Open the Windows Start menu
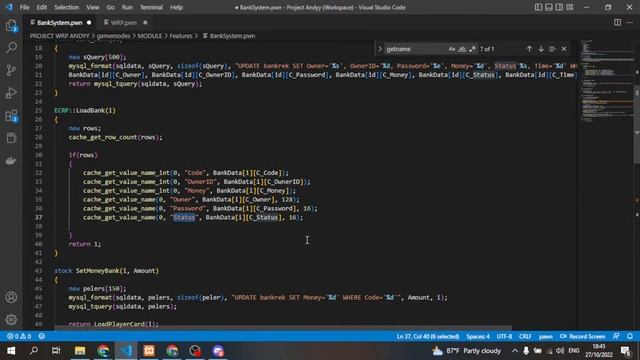640x360 pixels. tap(11, 351)
